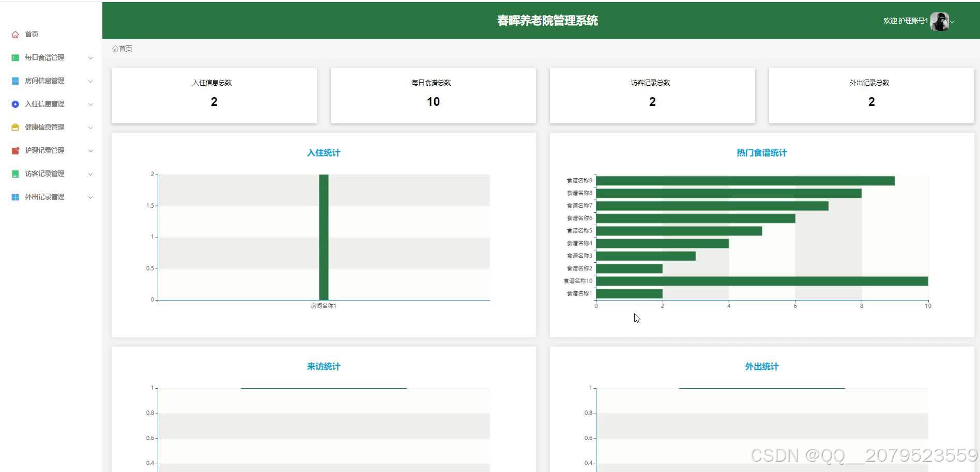Click the 每日食谱总数 stat card
Screen dimensions: 980x472
433,95
